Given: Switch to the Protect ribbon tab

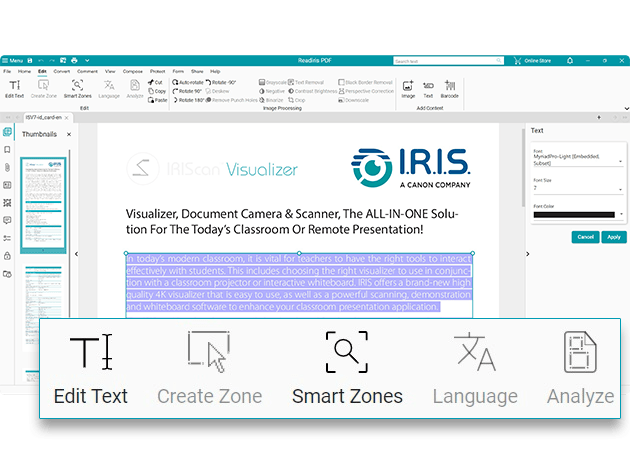Looking at the screenshot, I should click(x=158, y=72).
